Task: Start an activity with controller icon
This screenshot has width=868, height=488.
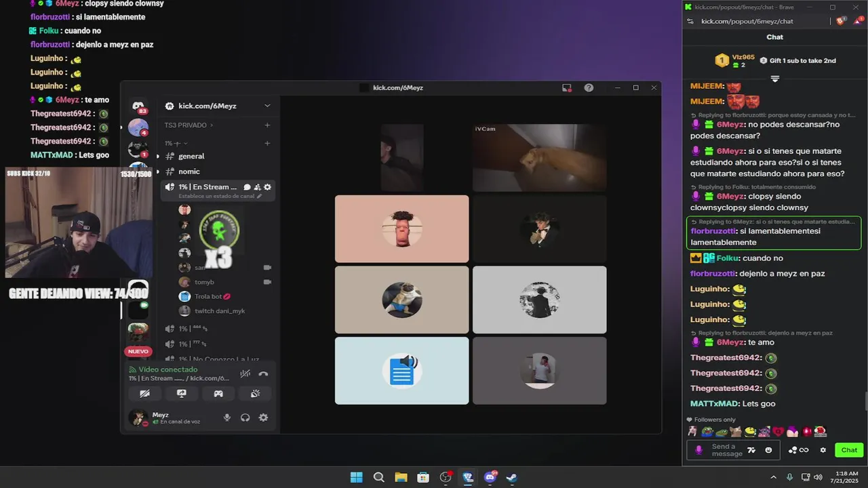Action: coord(218,393)
